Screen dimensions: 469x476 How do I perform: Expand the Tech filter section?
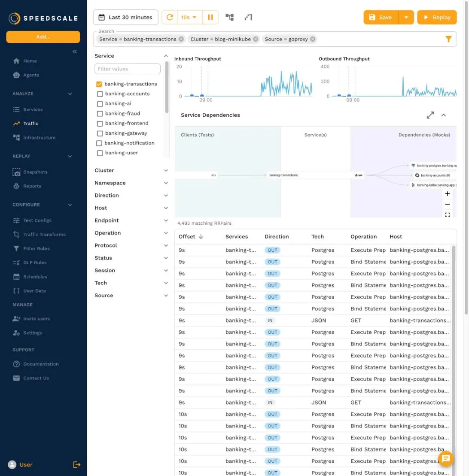(x=166, y=283)
